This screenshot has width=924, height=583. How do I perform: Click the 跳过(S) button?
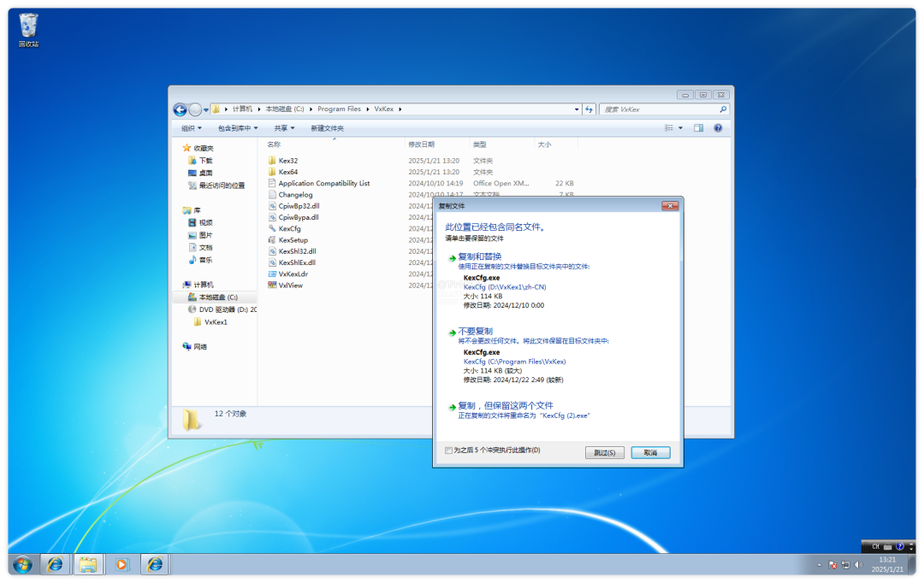click(604, 452)
